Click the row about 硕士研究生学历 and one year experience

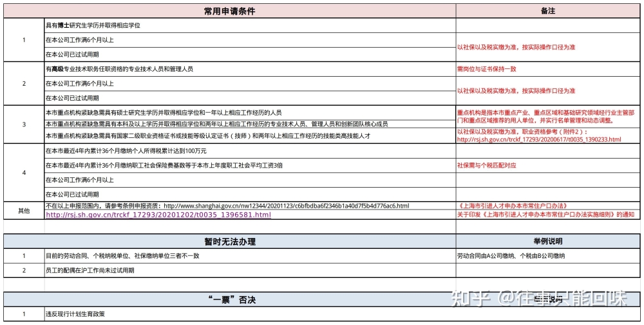250,112
